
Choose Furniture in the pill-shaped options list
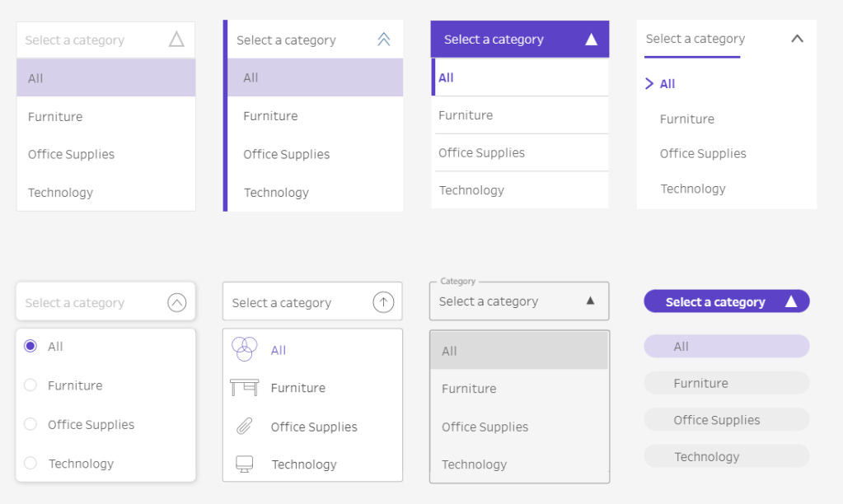point(726,383)
